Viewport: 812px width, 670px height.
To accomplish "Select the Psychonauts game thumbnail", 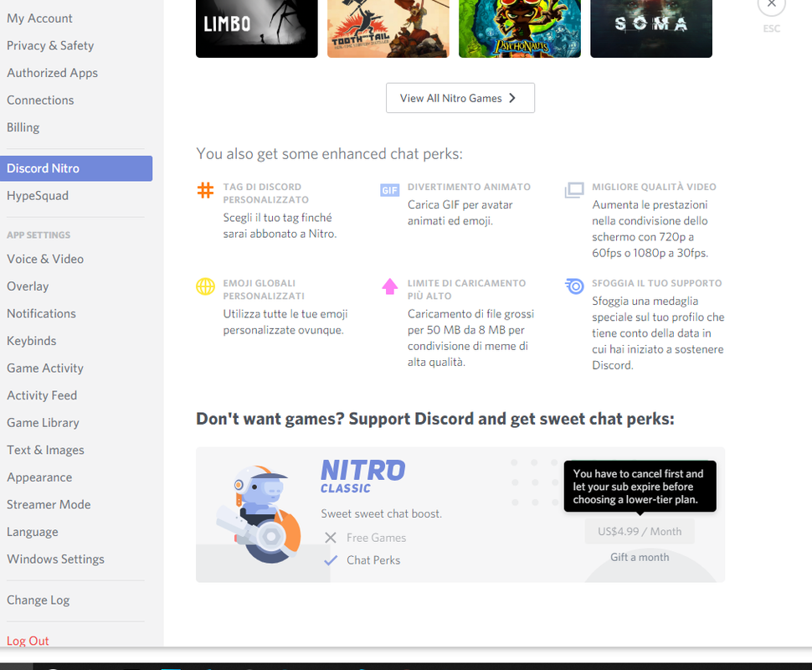I will click(x=520, y=28).
